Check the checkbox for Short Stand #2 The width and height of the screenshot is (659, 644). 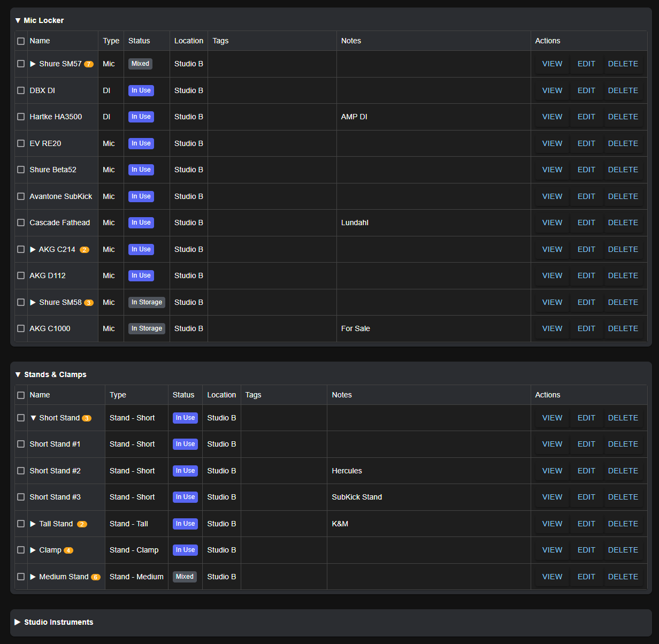(x=21, y=471)
